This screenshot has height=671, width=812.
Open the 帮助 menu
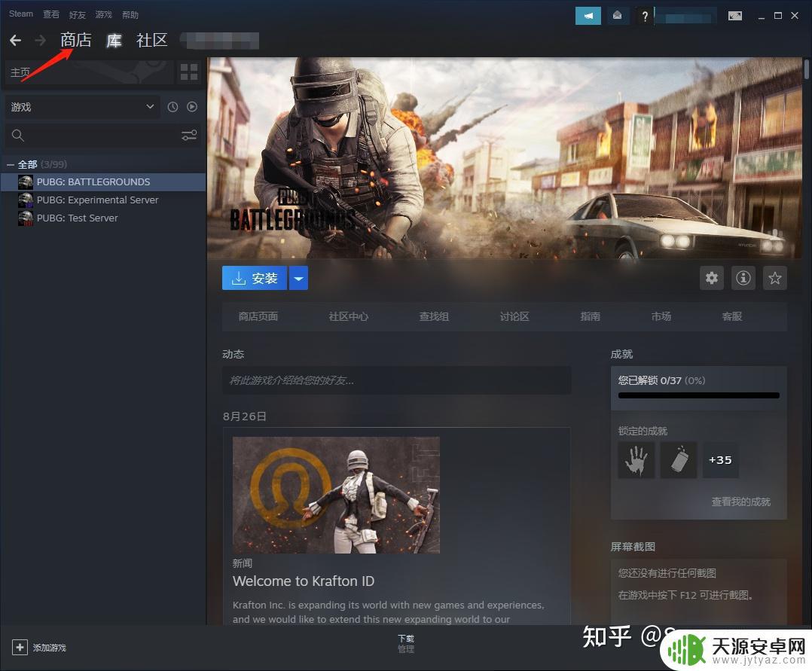click(130, 14)
